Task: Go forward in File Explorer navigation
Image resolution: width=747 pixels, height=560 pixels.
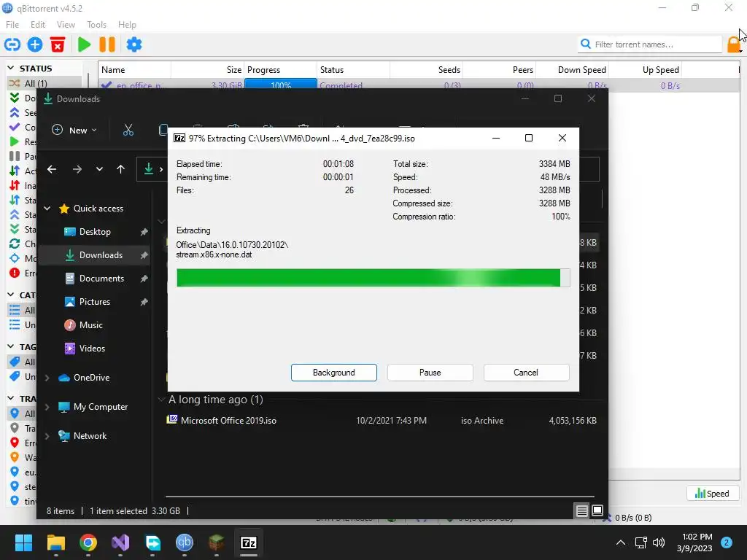Action: click(77, 169)
